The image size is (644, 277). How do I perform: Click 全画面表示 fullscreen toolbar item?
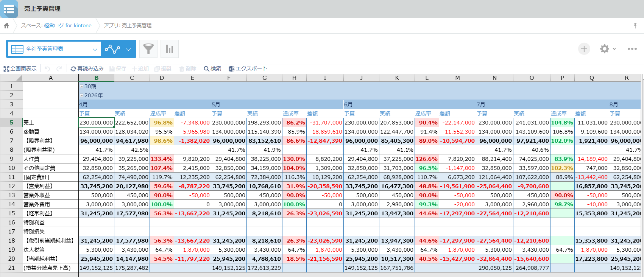tap(20, 68)
